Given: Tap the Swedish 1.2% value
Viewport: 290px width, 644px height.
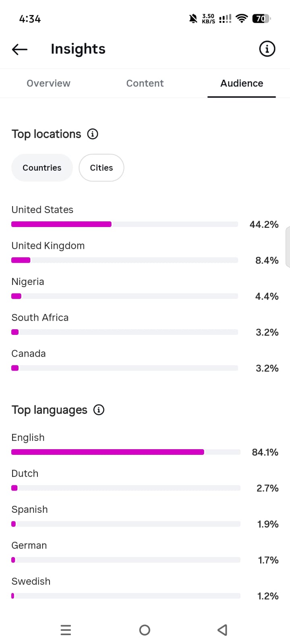Looking at the screenshot, I should click(268, 596).
